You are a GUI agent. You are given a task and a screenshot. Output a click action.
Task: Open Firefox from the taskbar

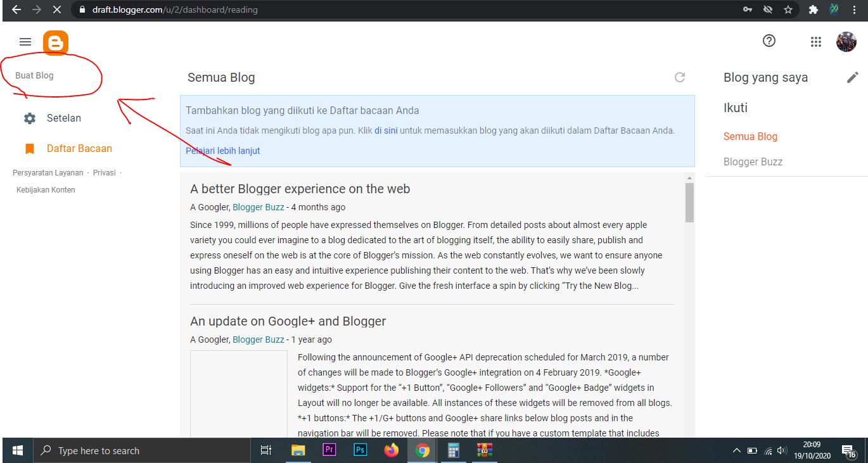pos(392,450)
